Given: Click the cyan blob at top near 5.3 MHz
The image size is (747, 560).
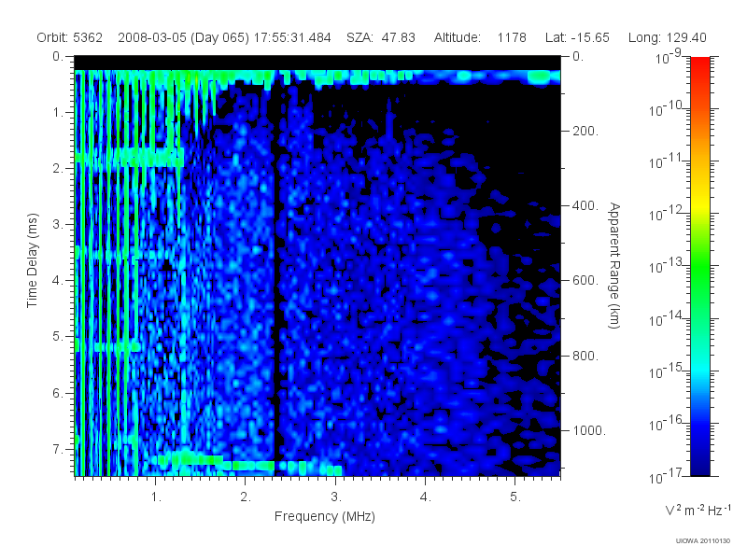Looking at the screenshot, I should point(540,77).
